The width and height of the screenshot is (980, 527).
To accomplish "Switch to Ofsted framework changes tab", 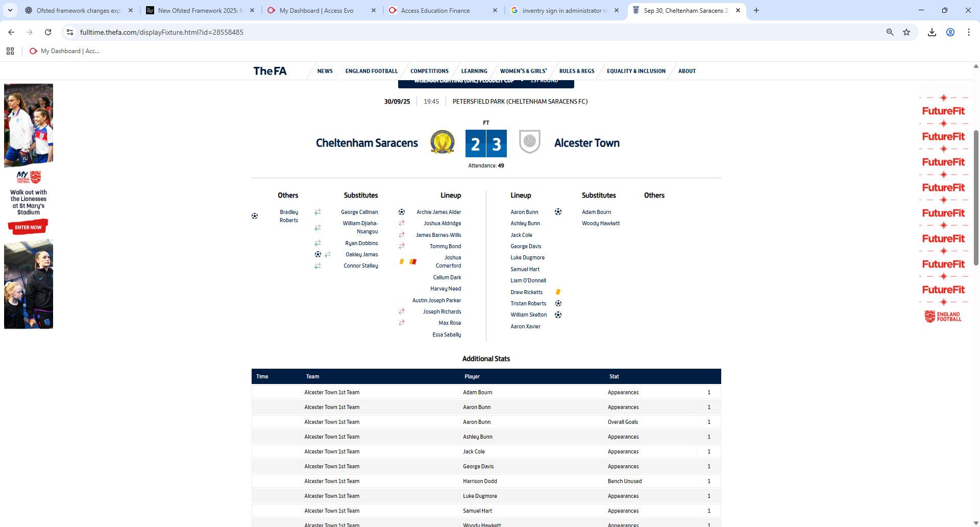I will click(x=78, y=10).
